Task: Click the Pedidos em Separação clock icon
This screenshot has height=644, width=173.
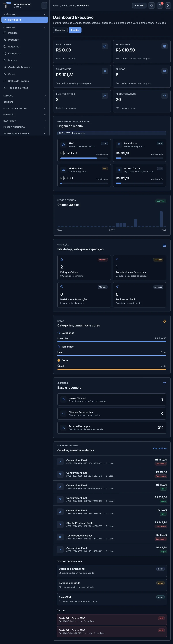Action: coord(62,286)
